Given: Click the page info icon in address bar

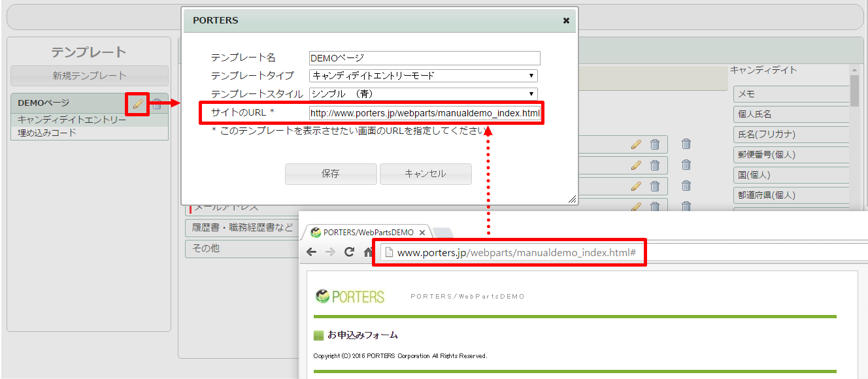Looking at the screenshot, I should pos(388,252).
